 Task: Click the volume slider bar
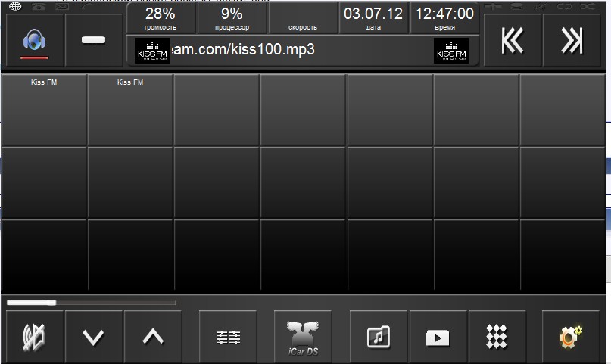[92, 303]
